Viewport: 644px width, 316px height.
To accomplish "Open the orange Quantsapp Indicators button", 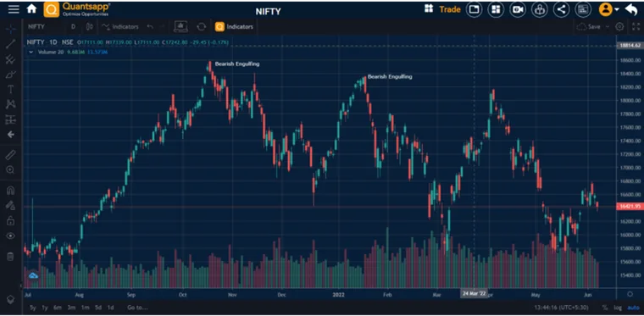I will (234, 26).
